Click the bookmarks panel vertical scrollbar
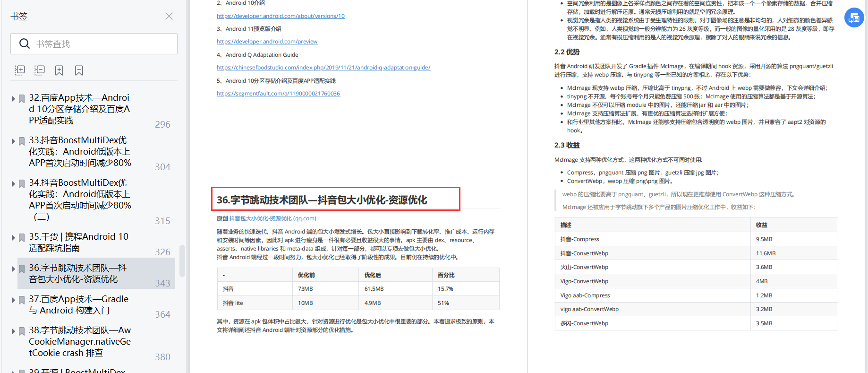This screenshot has height=373, width=868. pos(182,260)
